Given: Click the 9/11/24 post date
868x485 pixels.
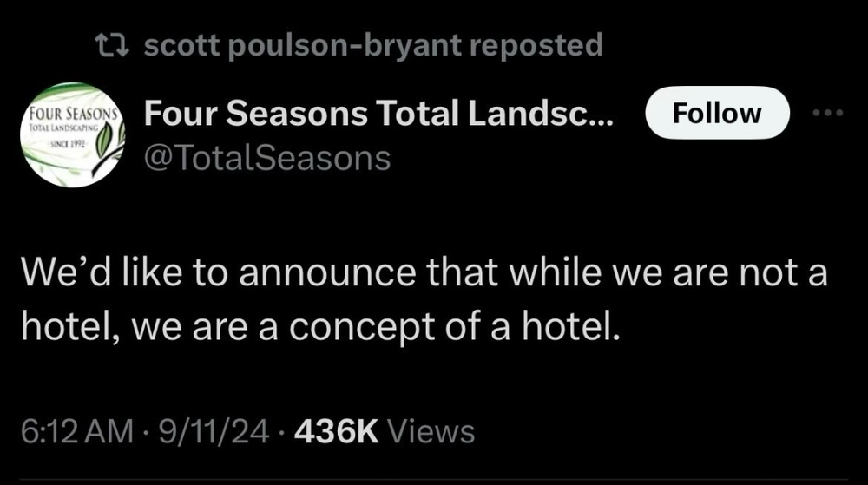Looking at the screenshot, I should (x=214, y=431).
